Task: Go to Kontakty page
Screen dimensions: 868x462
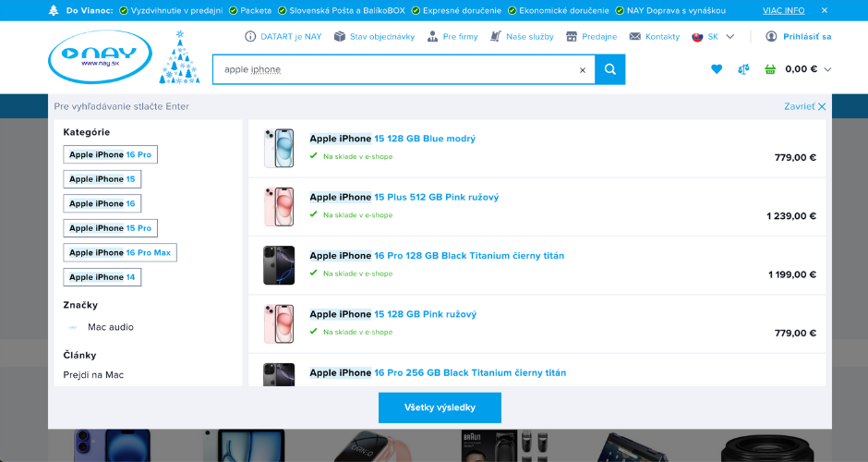Action: pyautogui.click(x=654, y=36)
